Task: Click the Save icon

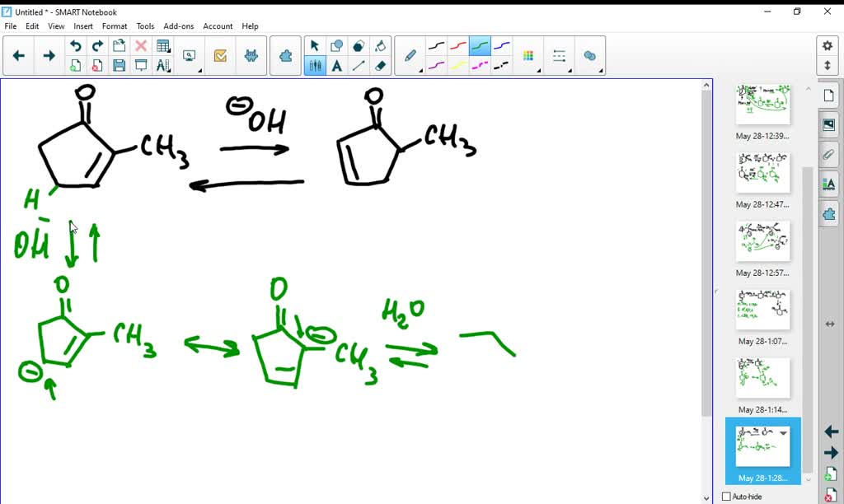Action: pyautogui.click(x=119, y=65)
